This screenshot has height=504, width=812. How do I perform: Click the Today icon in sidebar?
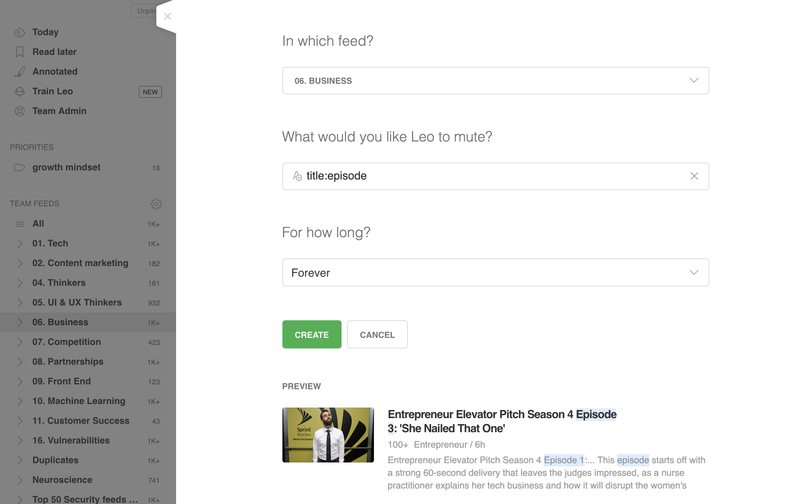point(19,32)
